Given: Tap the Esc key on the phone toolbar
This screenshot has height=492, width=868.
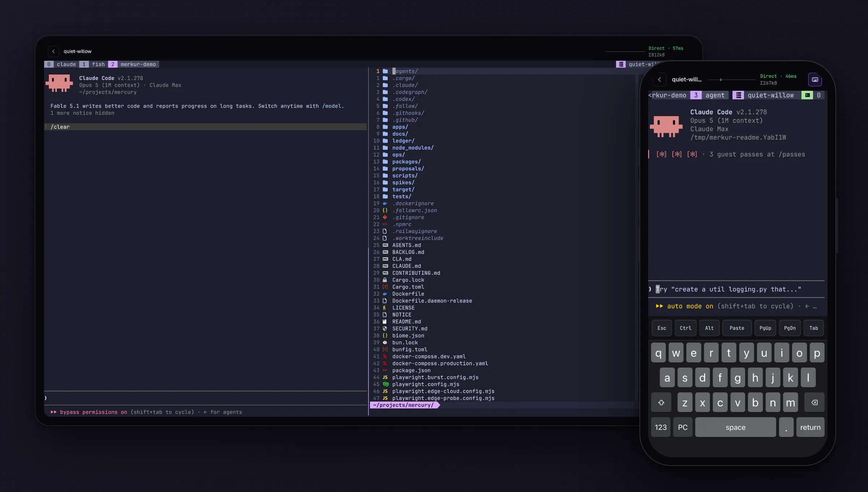Looking at the screenshot, I should [662, 328].
